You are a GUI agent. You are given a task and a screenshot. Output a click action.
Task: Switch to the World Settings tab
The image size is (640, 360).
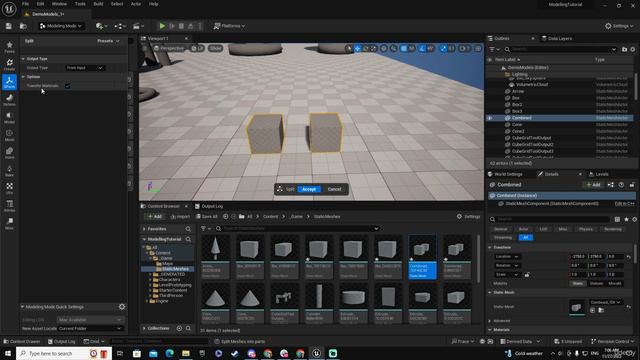coord(505,174)
